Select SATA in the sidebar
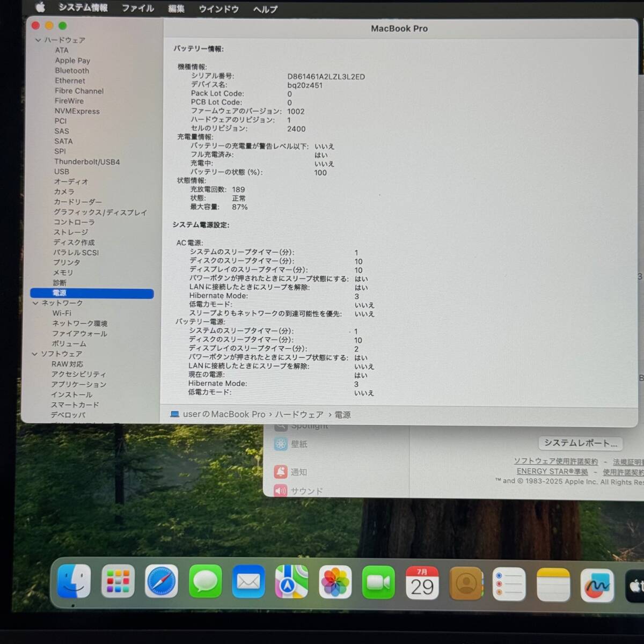Image resolution: width=644 pixels, height=644 pixels. [63, 141]
